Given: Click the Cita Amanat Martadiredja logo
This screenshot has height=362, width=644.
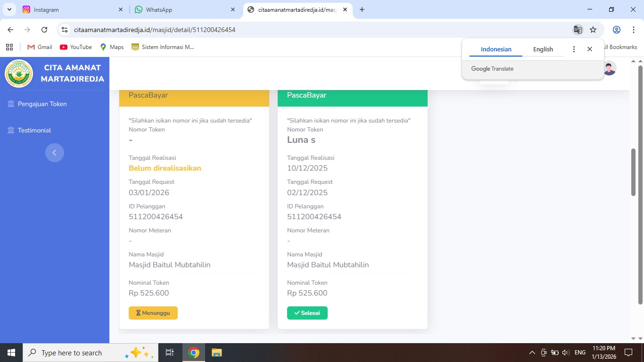Looking at the screenshot, I should click(x=19, y=74).
